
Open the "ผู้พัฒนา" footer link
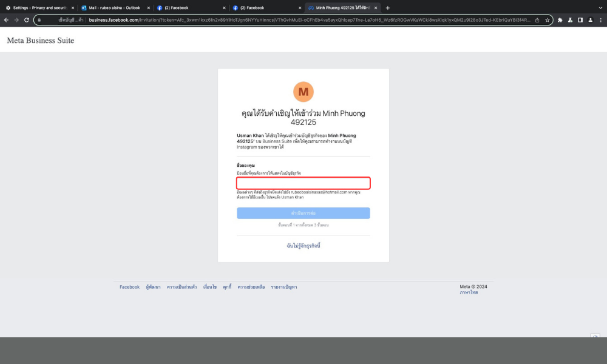tap(153, 287)
